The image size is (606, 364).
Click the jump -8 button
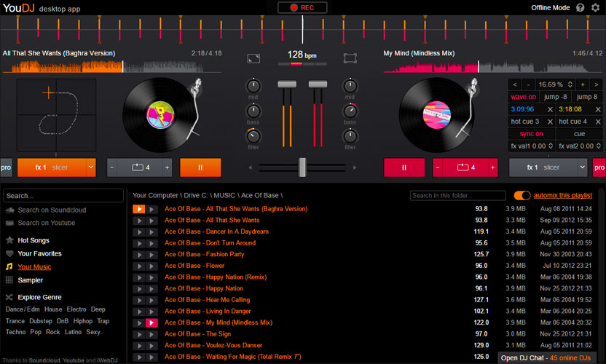click(x=555, y=97)
